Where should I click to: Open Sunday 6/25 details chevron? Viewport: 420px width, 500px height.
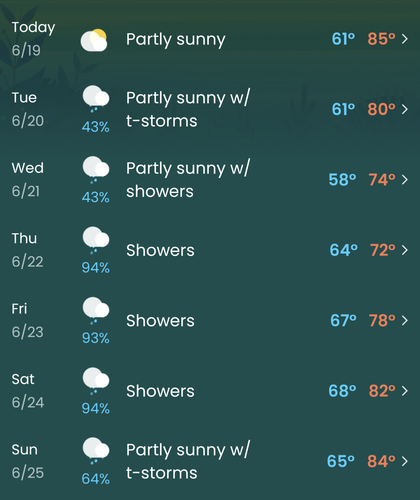click(405, 461)
